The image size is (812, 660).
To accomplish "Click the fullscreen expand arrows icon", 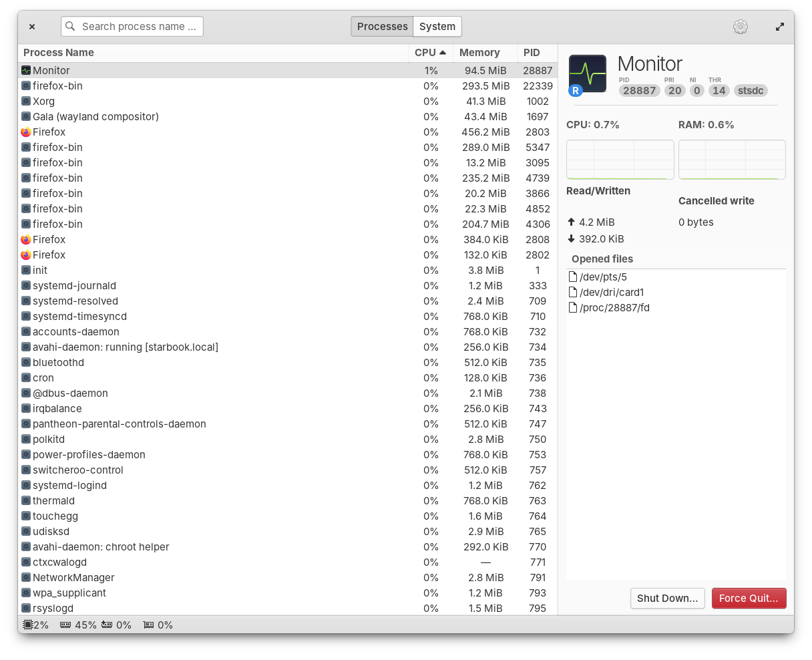I will [779, 26].
